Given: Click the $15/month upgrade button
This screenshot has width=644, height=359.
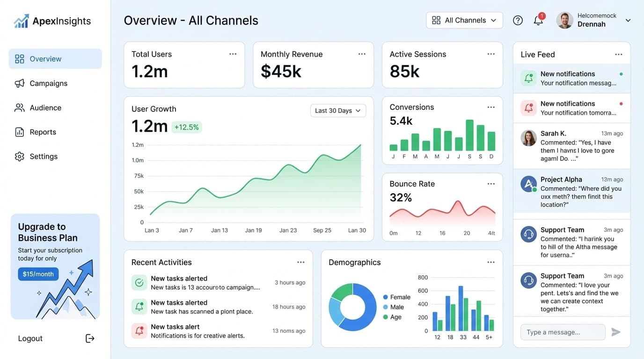Looking at the screenshot, I should click(38, 274).
